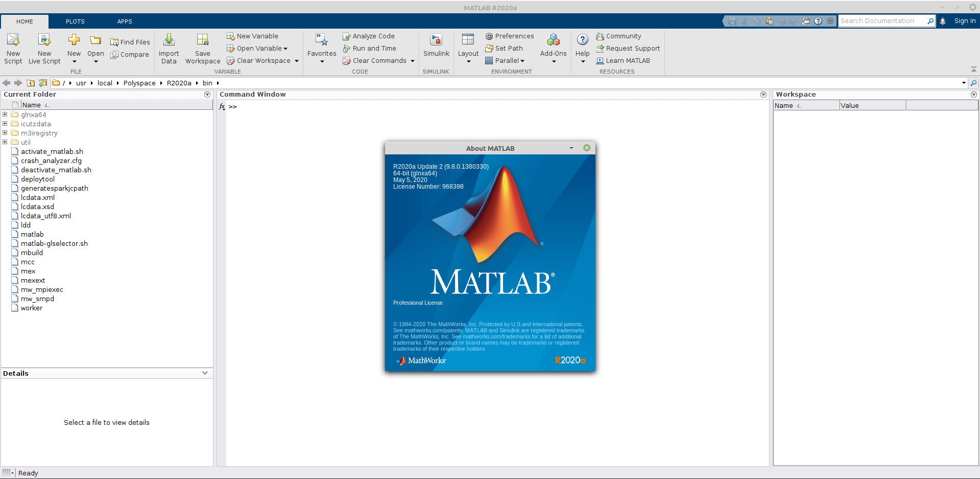
Task: Click the Search Documentation field
Action: pos(882,21)
